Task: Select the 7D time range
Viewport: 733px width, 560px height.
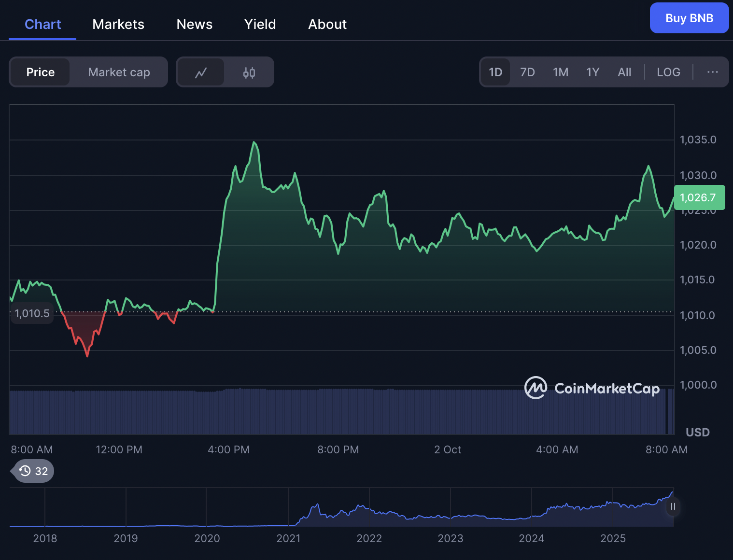Action: coord(527,72)
